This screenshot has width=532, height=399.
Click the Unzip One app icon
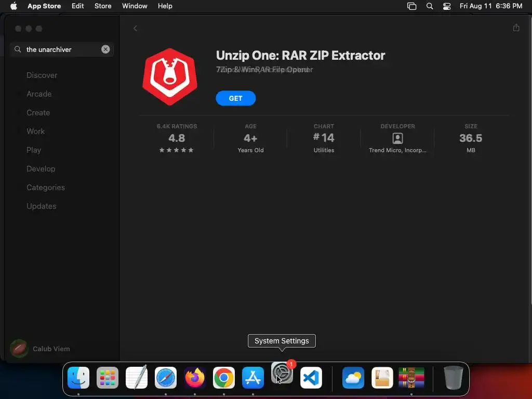click(170, 77)
